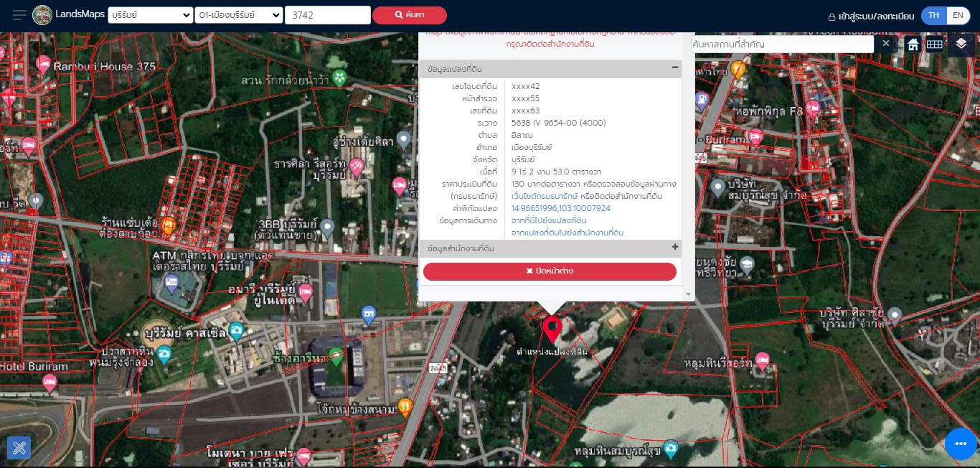Open the province dropdown showing บุรีรัมย์

[150, 15]
